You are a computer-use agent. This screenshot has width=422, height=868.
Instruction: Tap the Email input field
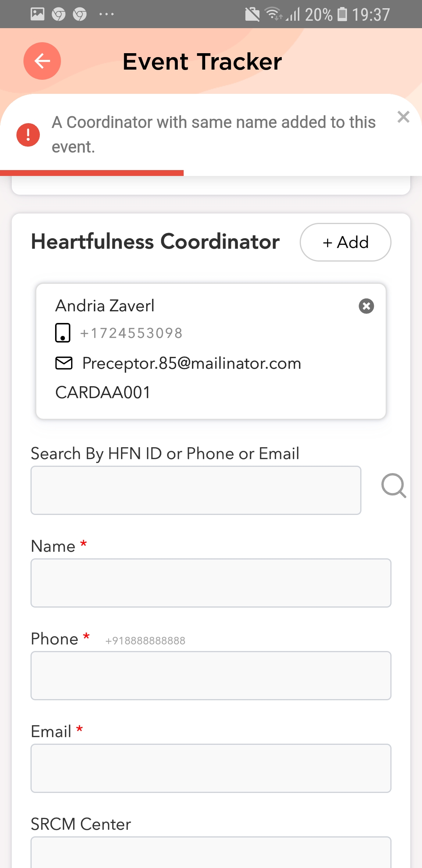[x=211, y=768]
